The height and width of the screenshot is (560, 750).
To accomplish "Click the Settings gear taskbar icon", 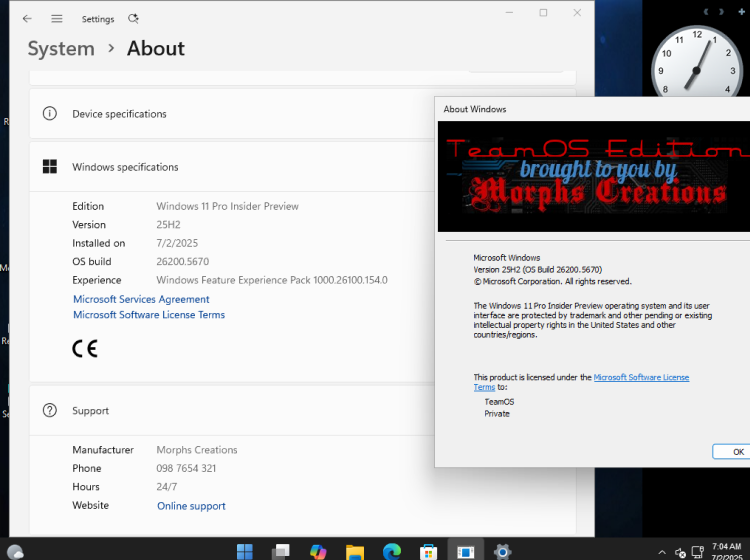I will click(x=502, y=551).
